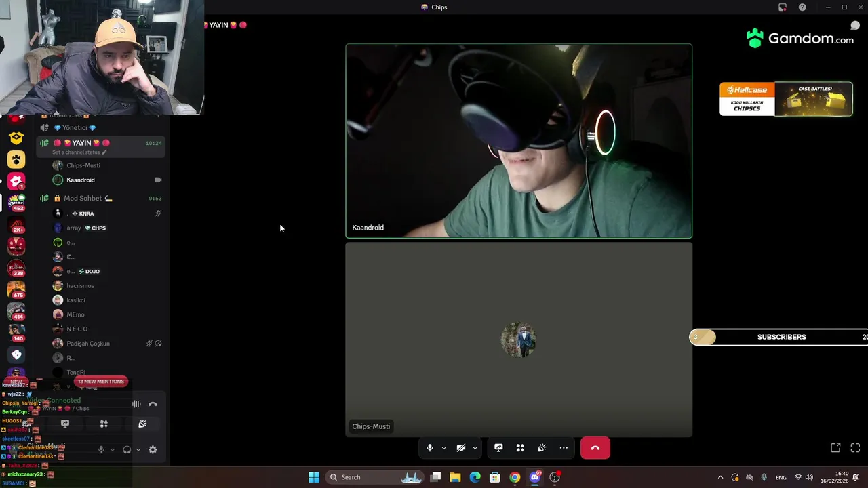Select Chips-Musti avatar tile
This screenshot has height=488, width=868.
[x=519, y=340]
